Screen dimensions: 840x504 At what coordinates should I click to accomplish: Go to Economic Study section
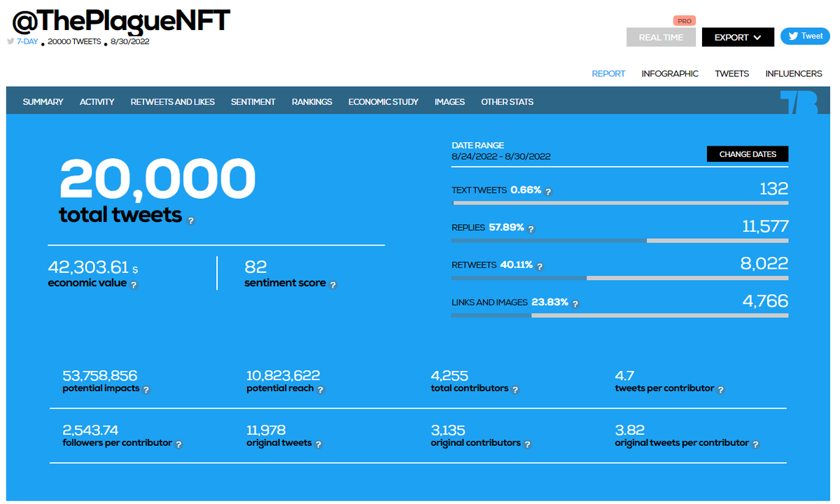[383, 101]
